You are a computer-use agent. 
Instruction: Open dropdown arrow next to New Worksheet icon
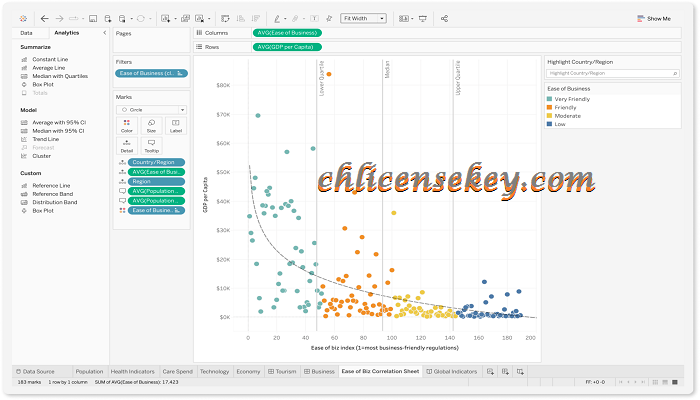(x=175, y=19)
